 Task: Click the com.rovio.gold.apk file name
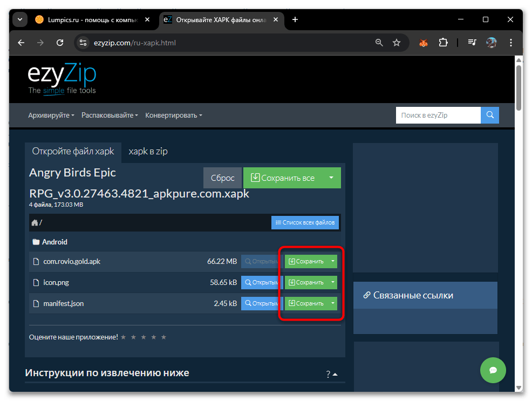(x=72, y=262)
